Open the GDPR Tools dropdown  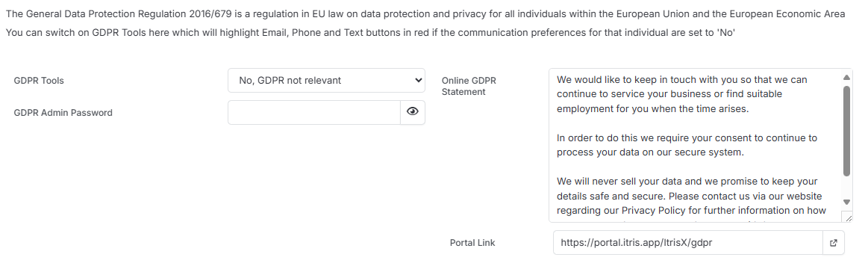[326, 80]
